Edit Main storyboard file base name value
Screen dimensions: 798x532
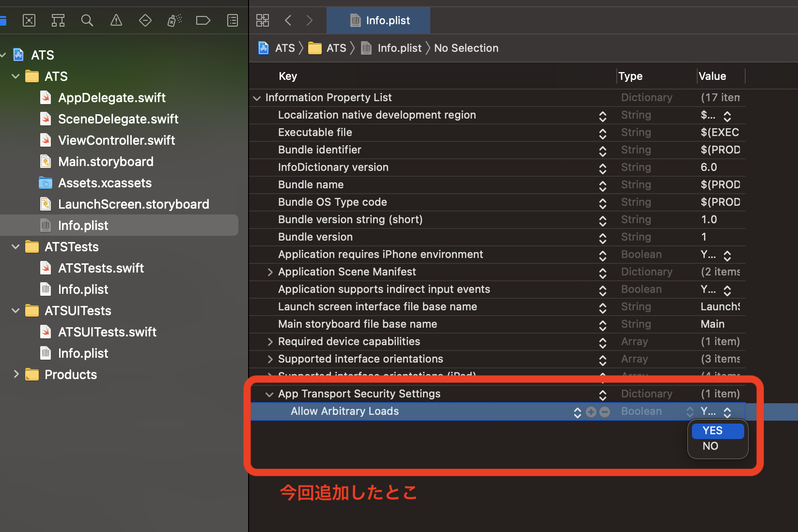(x=713, y=324)
